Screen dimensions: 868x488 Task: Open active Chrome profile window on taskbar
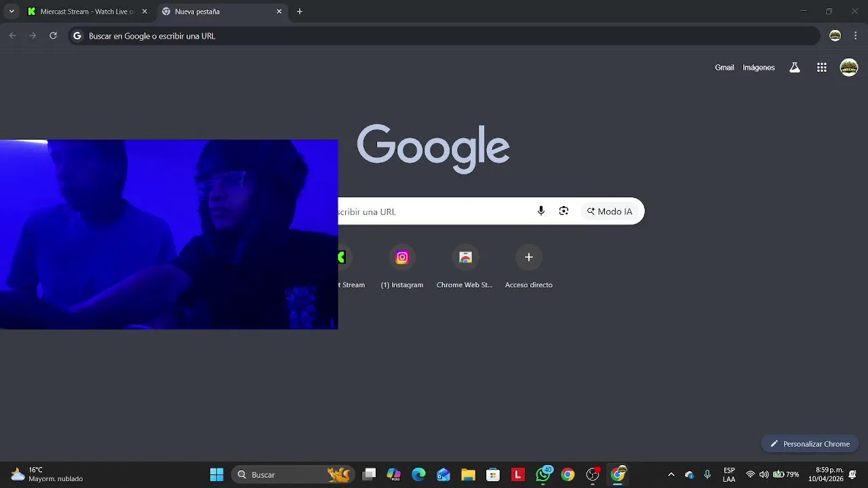(x=618, y=474)
